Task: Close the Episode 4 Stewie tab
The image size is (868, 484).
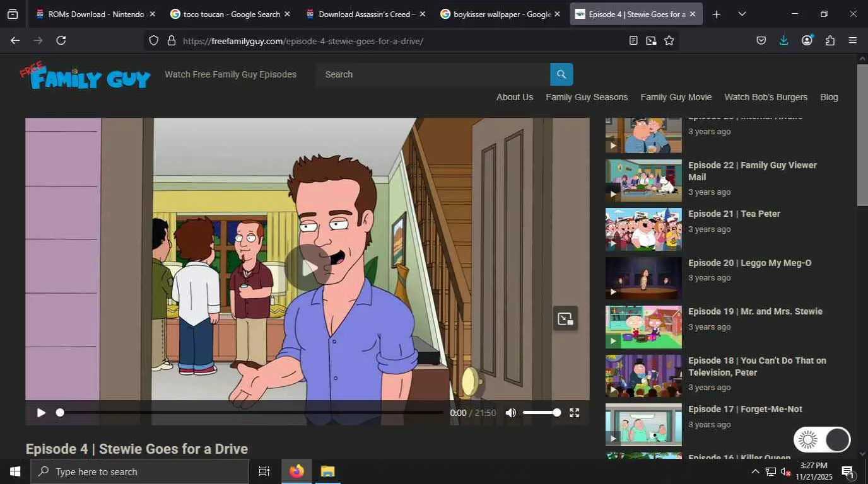Action: [692, 14]
